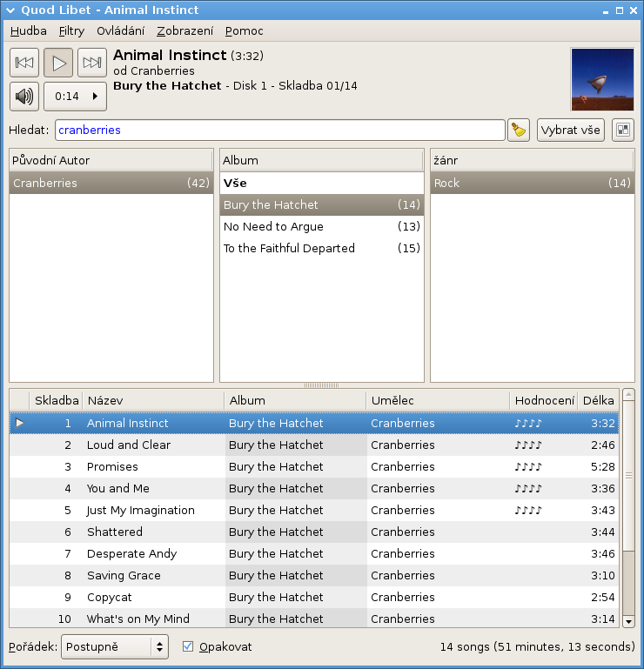Screen dimensions: 644x669
Task: Open the Filtry menu
Action: (71, 31)
